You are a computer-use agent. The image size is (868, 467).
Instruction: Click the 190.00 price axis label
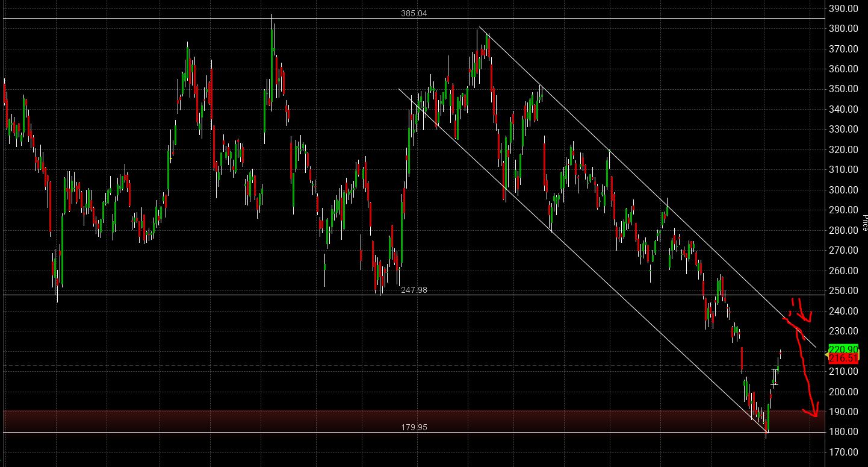point(843,412)
